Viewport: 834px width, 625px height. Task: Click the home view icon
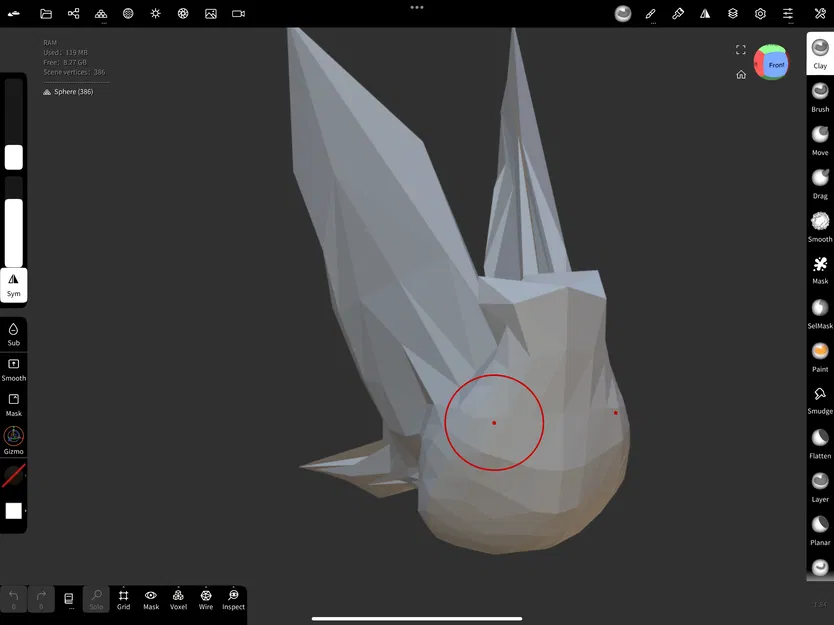tap(741, 75)
